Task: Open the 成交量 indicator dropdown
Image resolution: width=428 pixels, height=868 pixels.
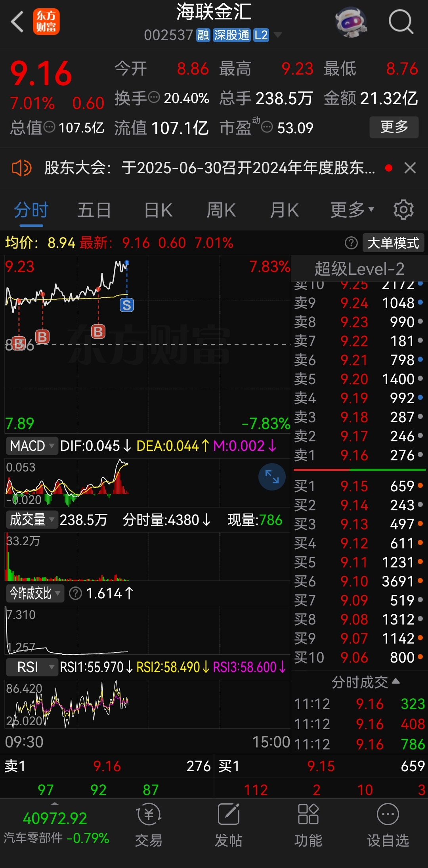Action: pos(32,519)
